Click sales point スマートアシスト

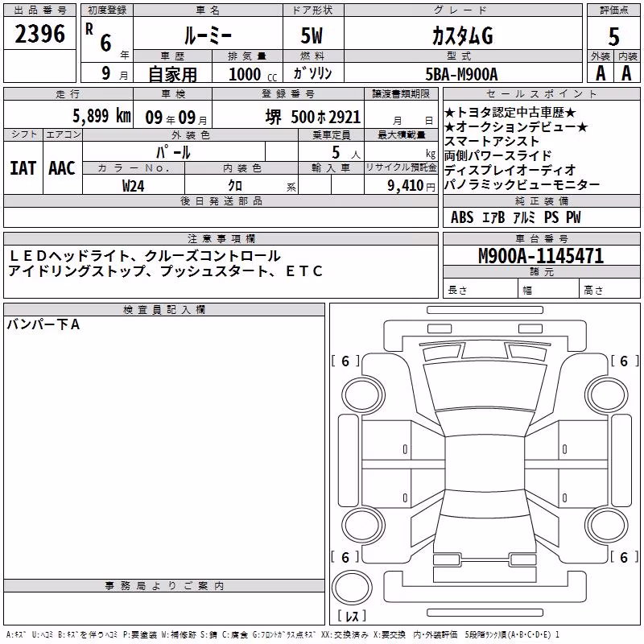point(492,142)
